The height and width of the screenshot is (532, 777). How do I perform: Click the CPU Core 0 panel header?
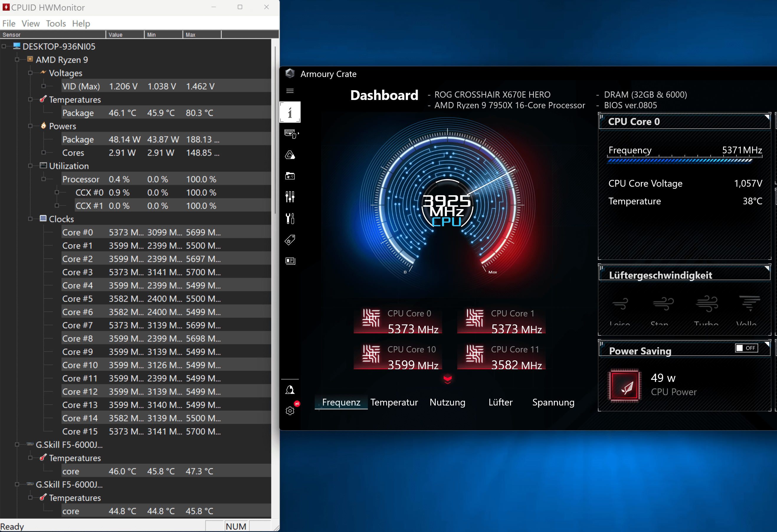coord(684,121)
